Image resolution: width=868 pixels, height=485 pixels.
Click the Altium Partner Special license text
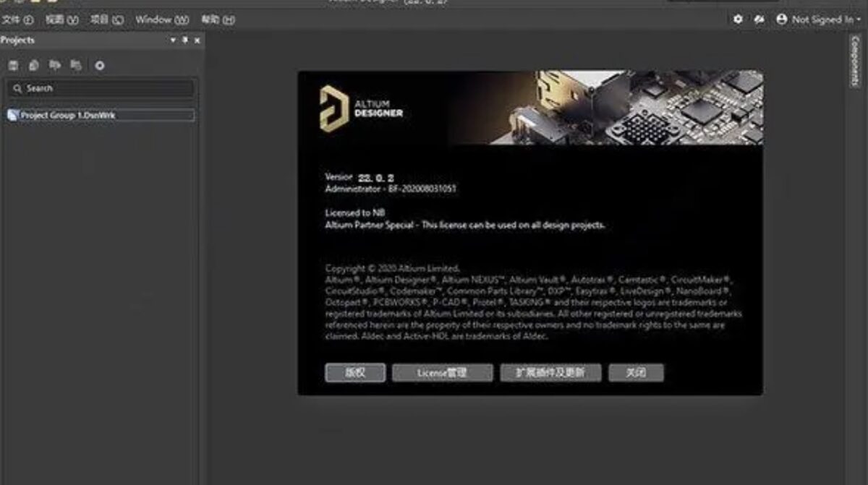pos(465,225)
